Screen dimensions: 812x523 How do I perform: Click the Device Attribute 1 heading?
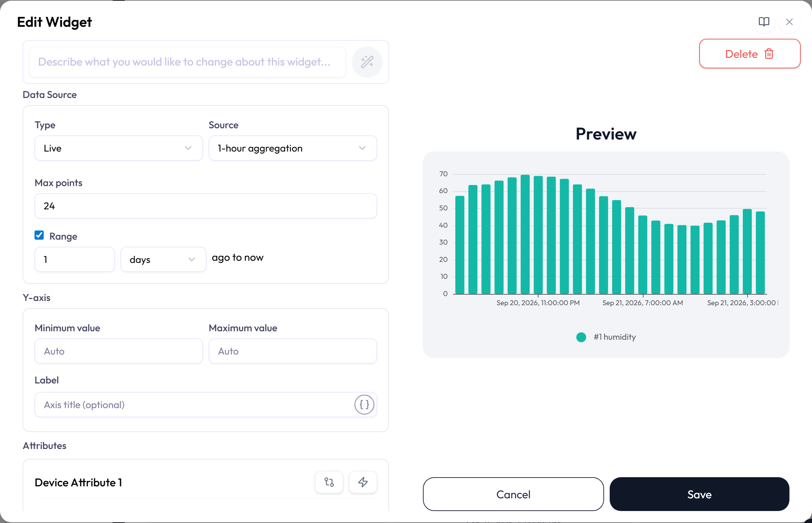78,482
